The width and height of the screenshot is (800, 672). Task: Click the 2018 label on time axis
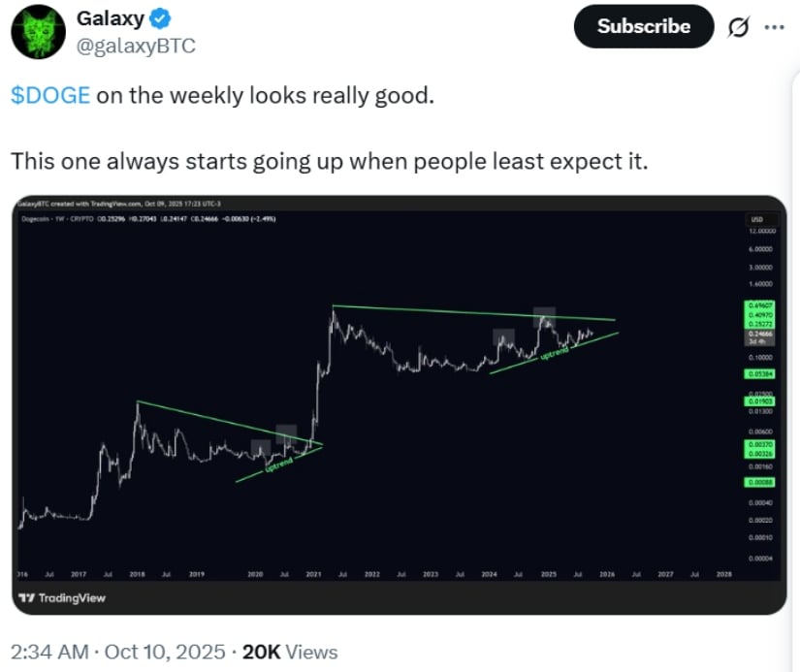coord(137,575)
